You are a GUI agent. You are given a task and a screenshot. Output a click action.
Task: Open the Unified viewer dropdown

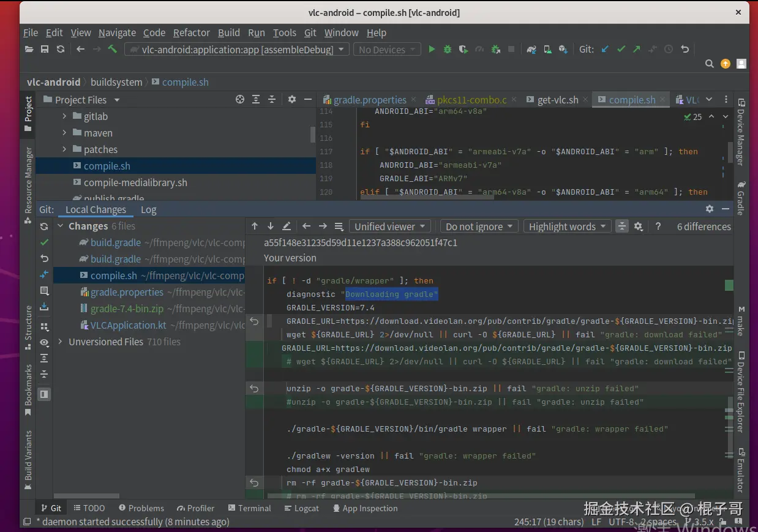click(389, 227)
